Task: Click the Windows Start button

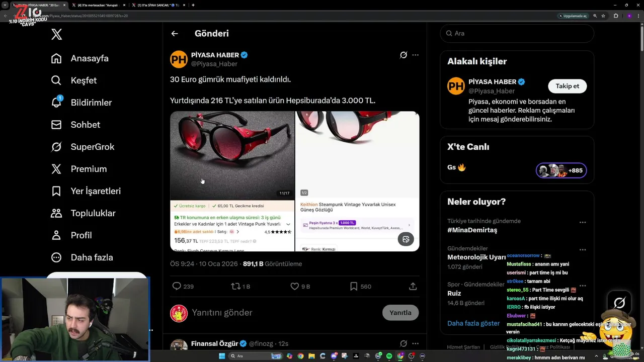Action: tap(222, 356)
